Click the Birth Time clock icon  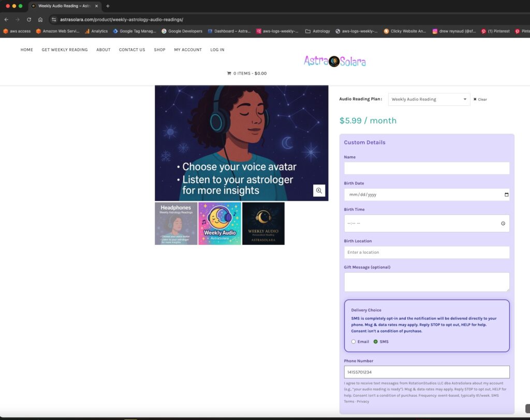503,224
